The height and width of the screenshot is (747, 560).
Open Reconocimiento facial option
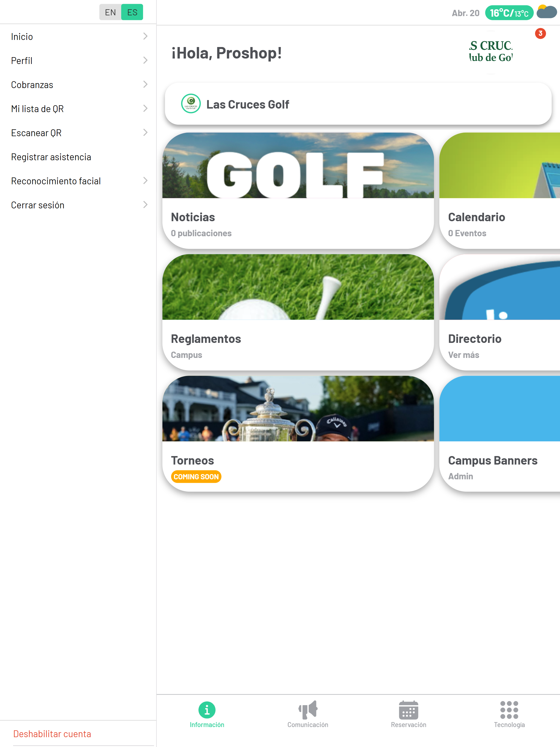pyautogui.click(x=78, y=181)
